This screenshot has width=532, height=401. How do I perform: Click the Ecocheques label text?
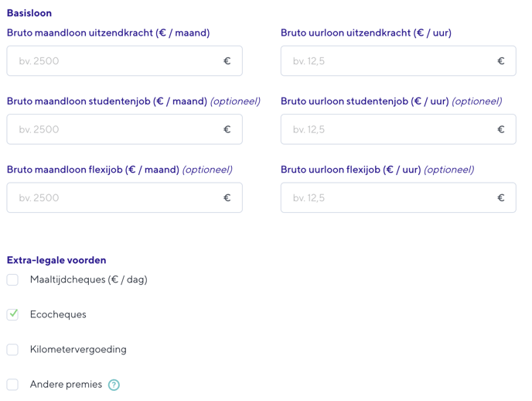tap(58, 314)
